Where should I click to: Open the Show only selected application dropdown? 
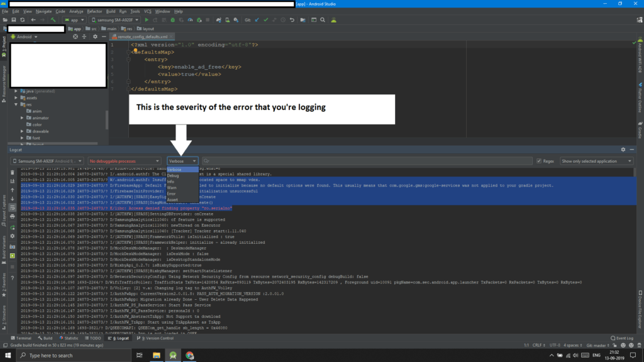point(593,160)
